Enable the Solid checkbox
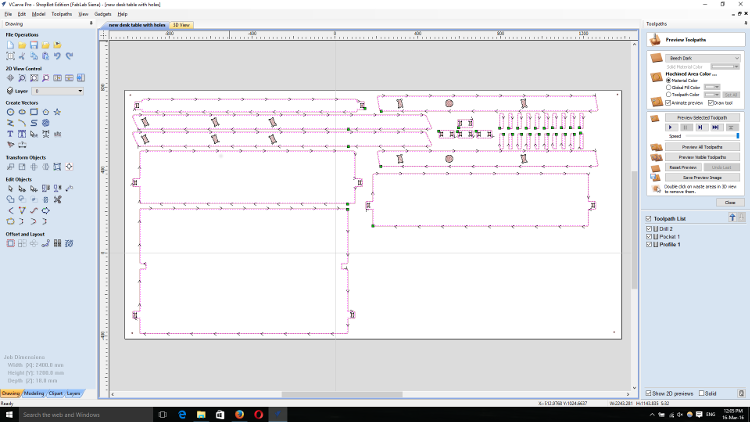Screen dimensions: 750x422 (x=702, y=393)
